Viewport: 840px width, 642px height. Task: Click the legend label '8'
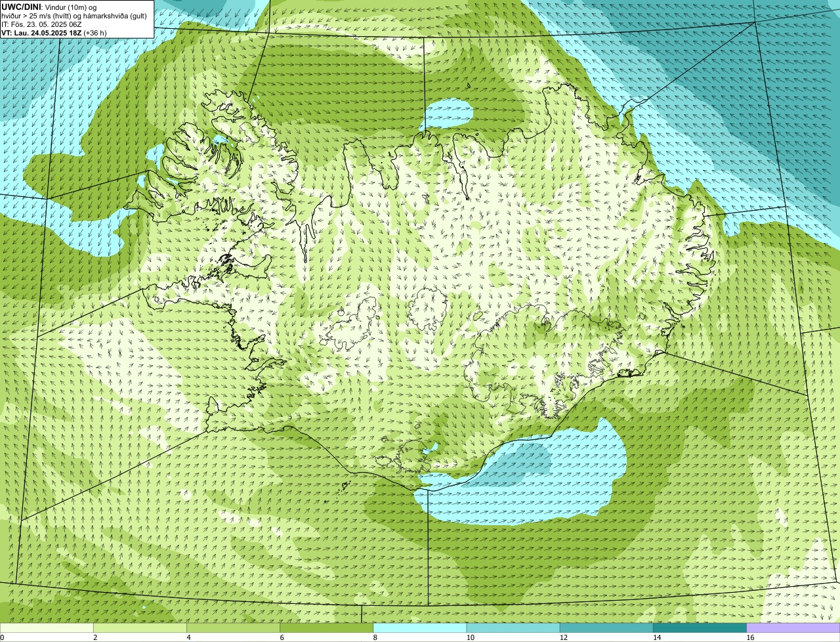pos(375,637)
